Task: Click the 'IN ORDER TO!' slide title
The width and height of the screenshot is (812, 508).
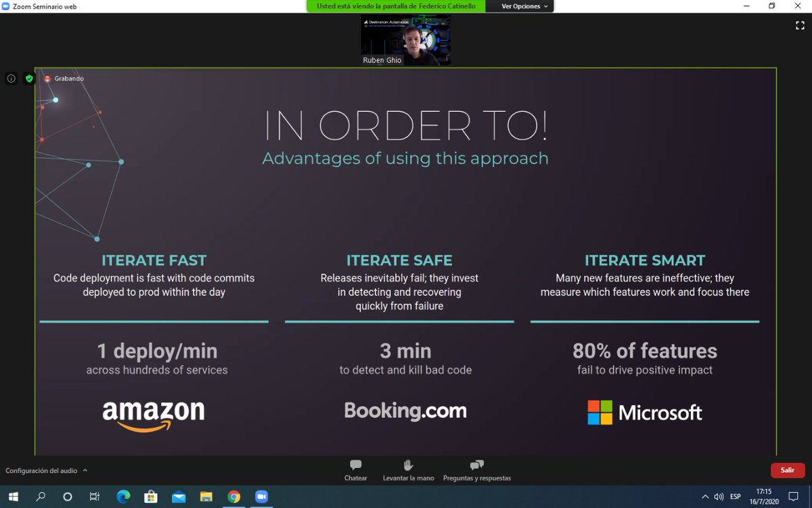Action: (405, 126)
